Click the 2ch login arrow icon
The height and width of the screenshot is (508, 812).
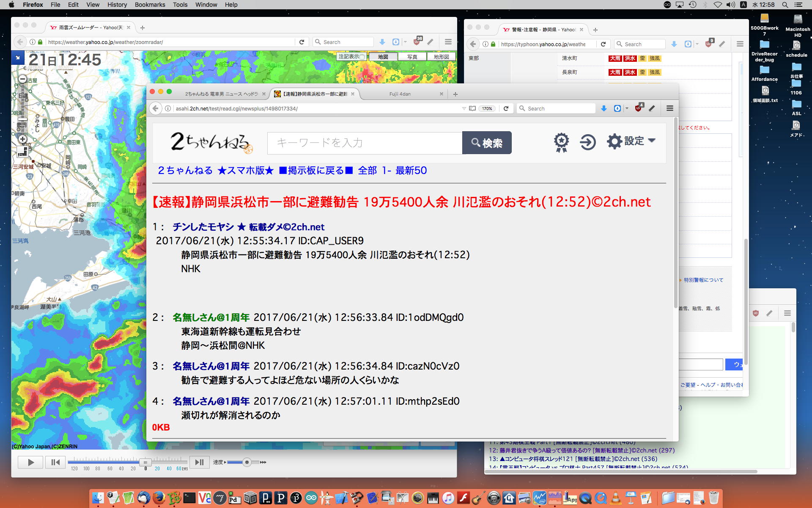[587, 142]
